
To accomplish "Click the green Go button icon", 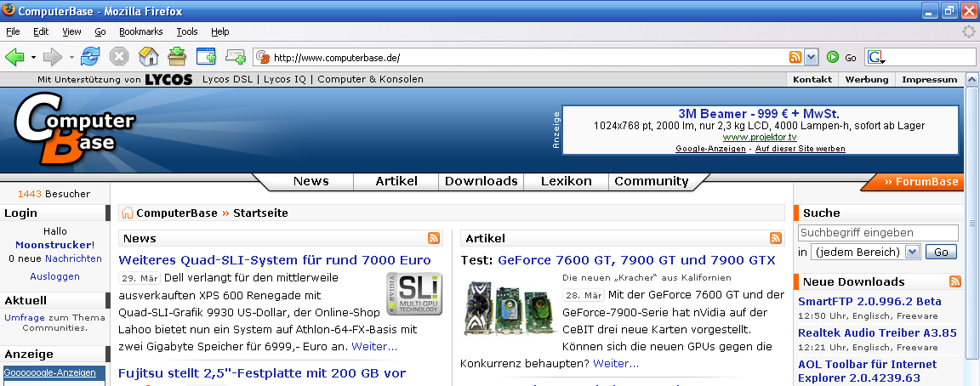I will pyautogui.click(x=833, y=58).
